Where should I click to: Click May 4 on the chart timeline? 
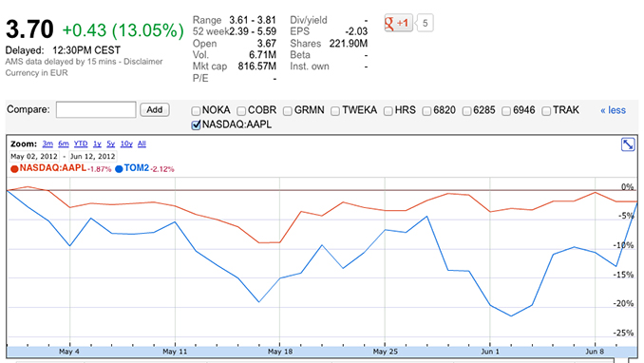coord(69,352)
